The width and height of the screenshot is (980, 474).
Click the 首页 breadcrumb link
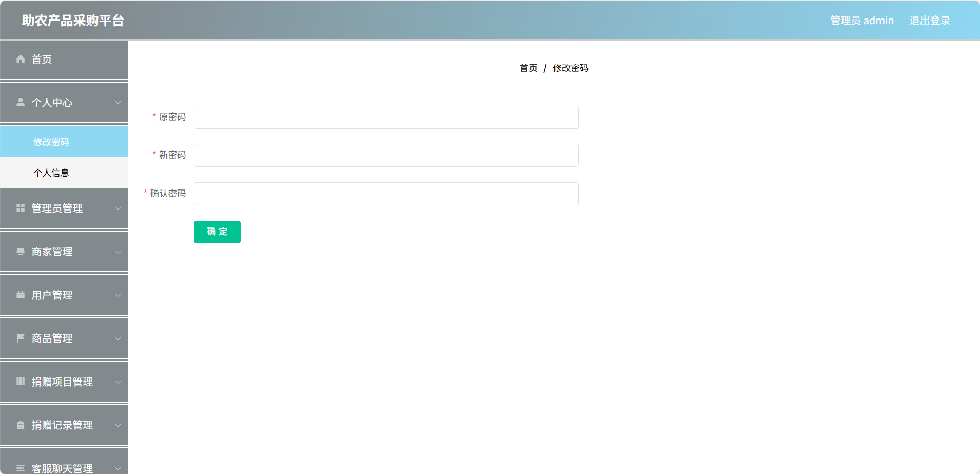528,68
